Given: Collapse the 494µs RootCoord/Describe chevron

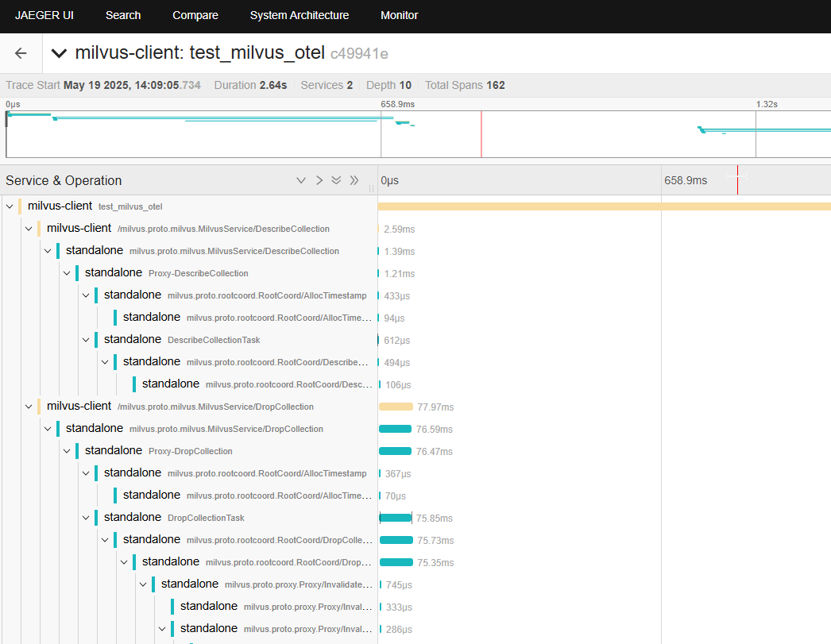Looking at the screenshot, I should point(105,362).
